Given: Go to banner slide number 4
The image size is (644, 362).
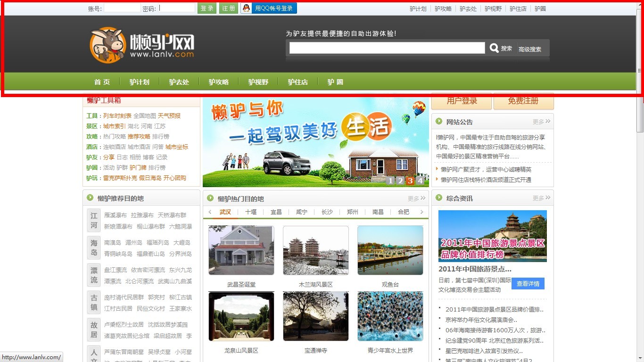Looking at the screenshot, I should (x=420, y=181).
